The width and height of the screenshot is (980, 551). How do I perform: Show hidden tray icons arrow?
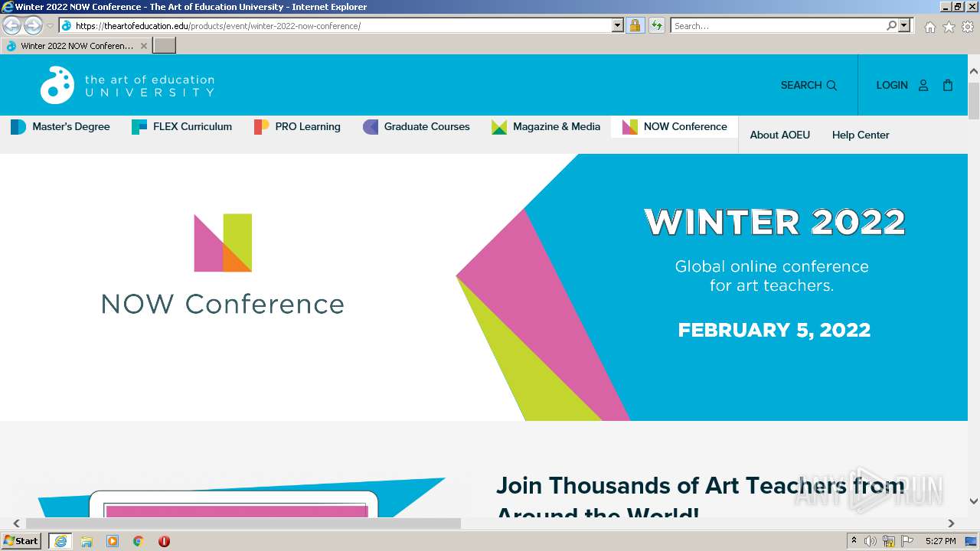point(854,541)
